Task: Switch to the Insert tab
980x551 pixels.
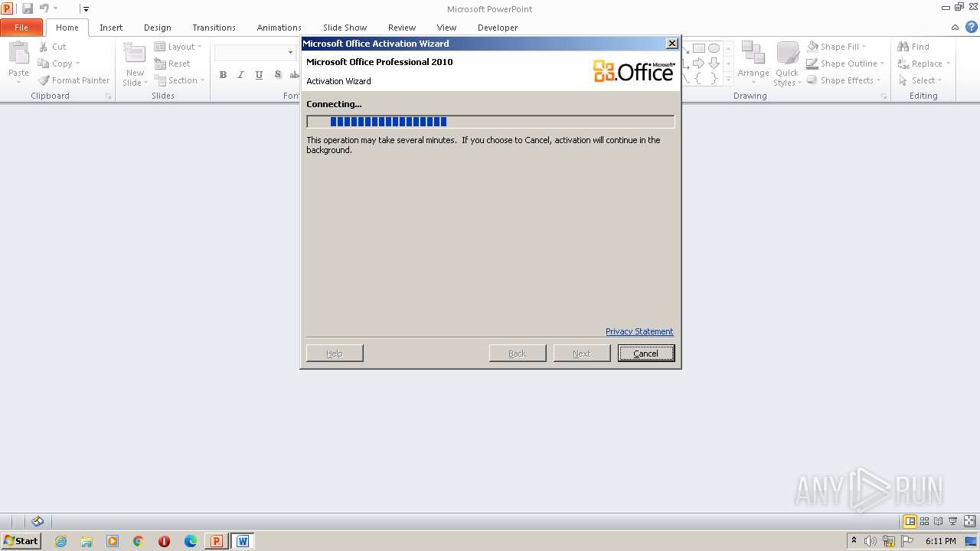Action: pyautogui.click(x=111, y=28)
